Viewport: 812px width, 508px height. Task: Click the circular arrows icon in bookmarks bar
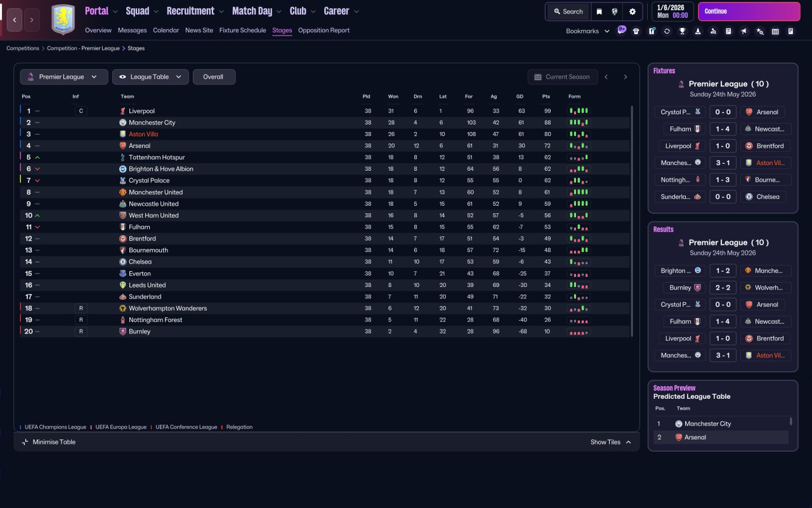[667, 31]
